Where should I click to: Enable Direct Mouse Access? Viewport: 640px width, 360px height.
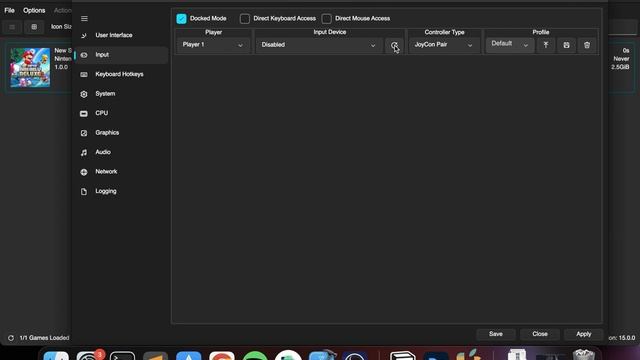pyautogui.click(x=326, y=18)
